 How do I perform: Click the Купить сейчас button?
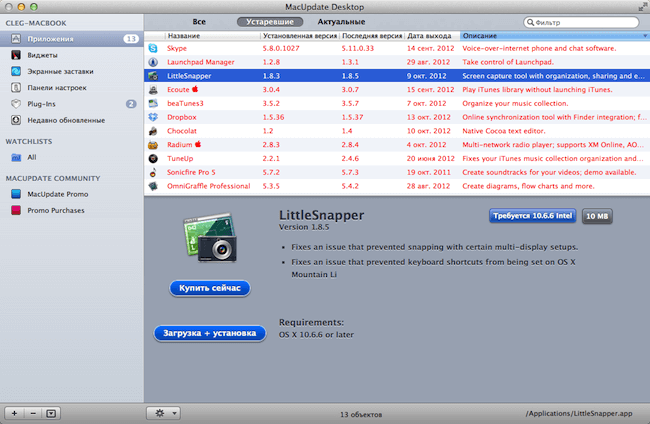click(210, 288)
